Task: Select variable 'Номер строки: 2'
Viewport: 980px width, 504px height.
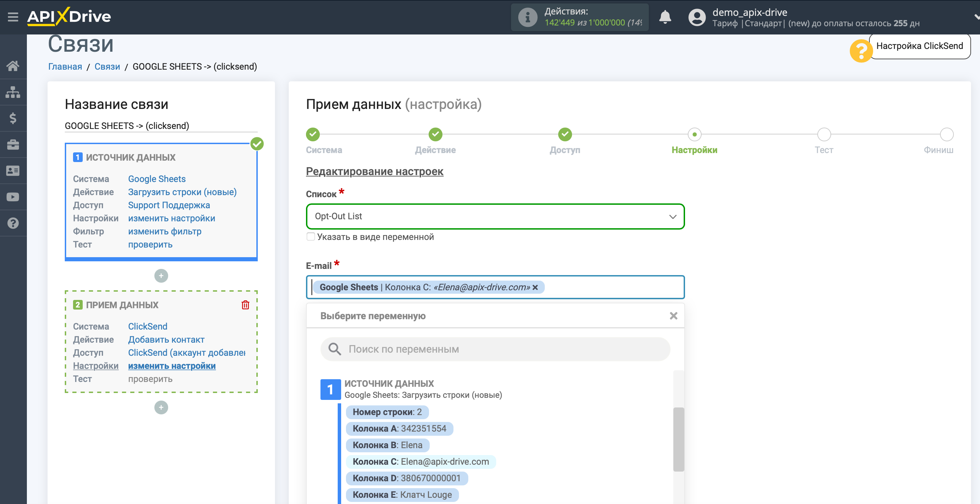Action: pos(387,412)
